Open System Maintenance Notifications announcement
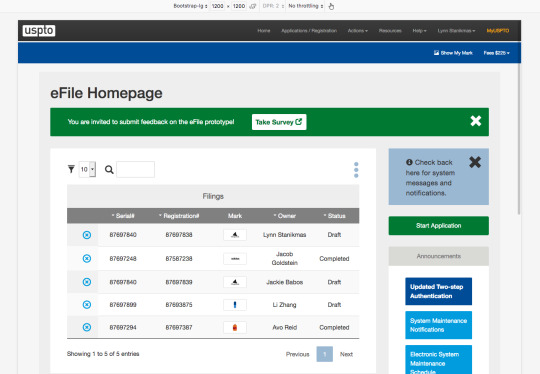Image resolution: width=540 pixels, height=374 pixels. [438, 325]
